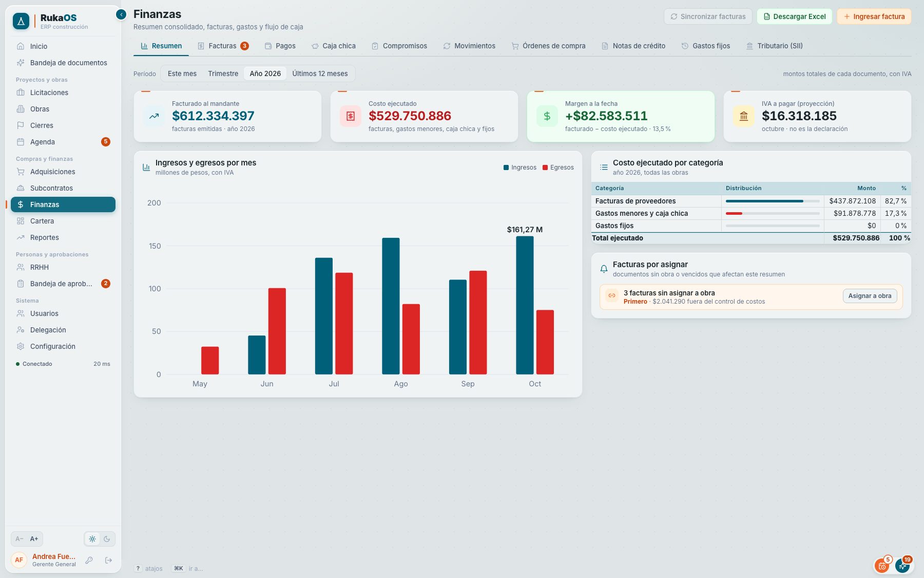Click Descargar Excel button
Image resolution: width=924 pixels, height=578 pixels.
tap(795, 16)
